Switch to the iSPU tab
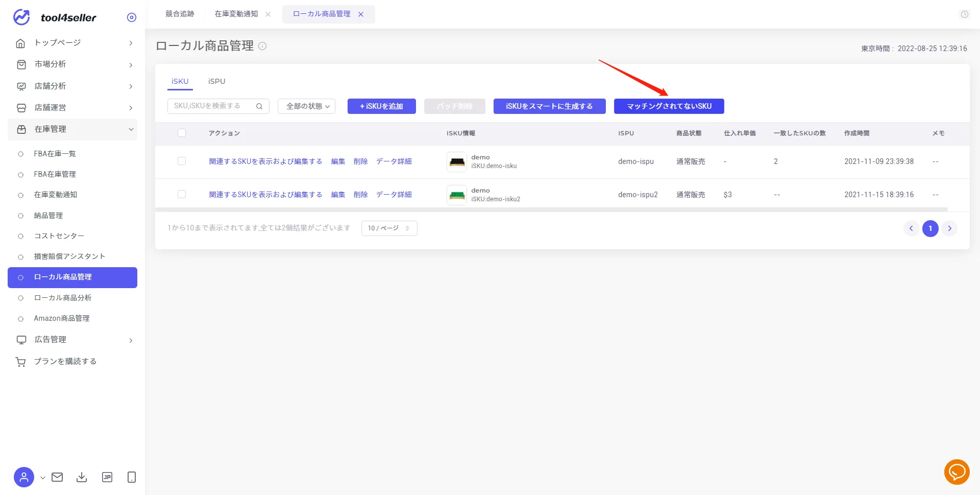Image resolution: width=980 pixels, height=495 pixels. point(216,81)
